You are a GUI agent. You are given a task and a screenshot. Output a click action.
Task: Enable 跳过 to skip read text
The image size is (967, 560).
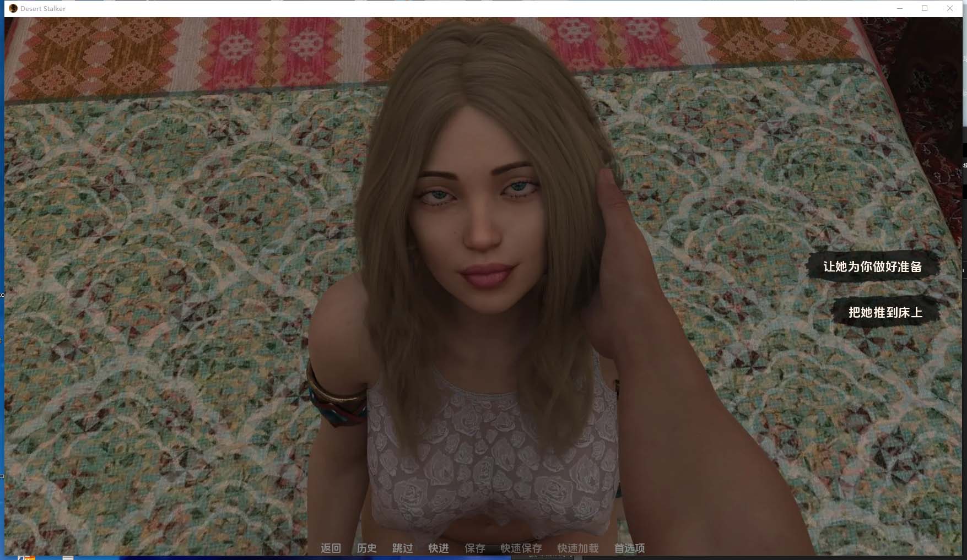click(402, 548)
